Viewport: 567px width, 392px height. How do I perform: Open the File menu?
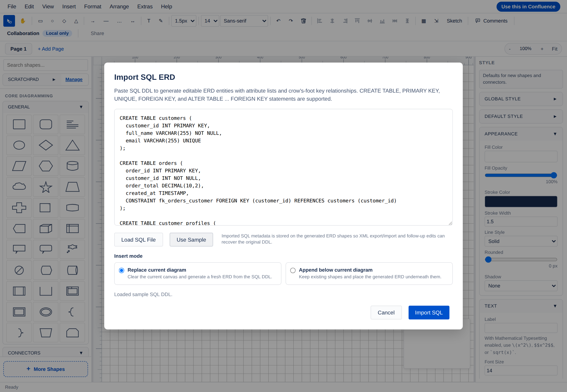12,6
